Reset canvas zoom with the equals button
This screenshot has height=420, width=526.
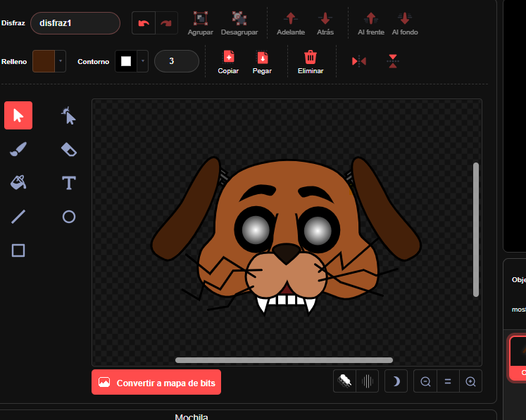click(448, 381)
